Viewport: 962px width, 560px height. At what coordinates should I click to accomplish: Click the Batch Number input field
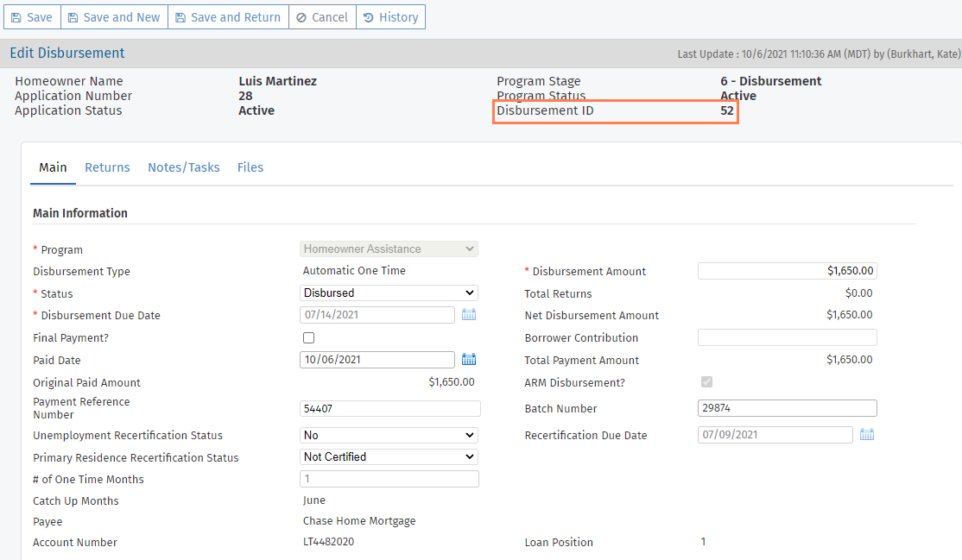point(787,408)
